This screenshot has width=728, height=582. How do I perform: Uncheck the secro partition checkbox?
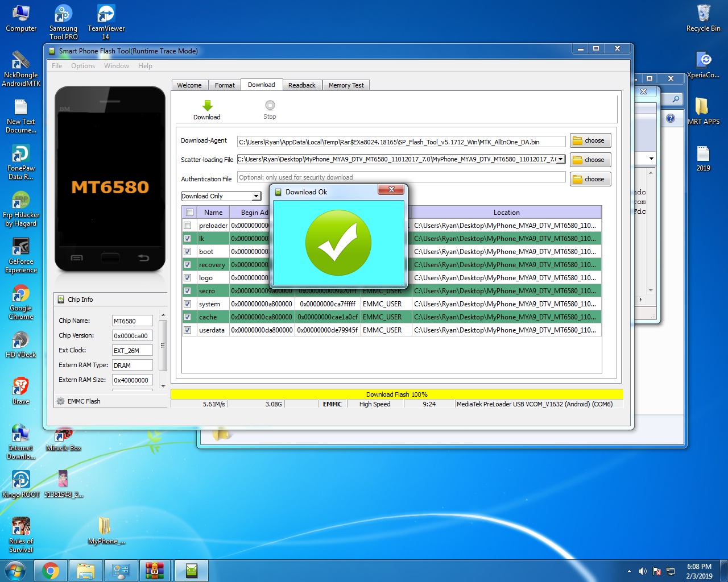187,291
